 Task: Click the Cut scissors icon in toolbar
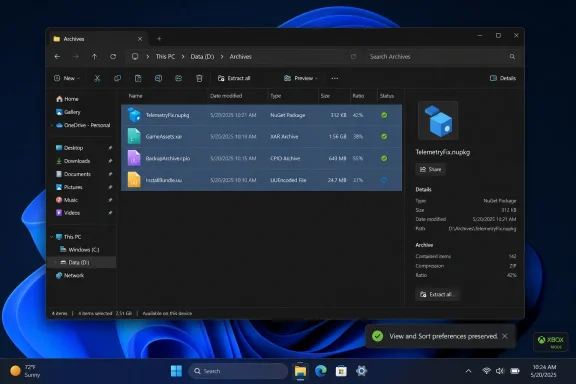(x=97, y=78)
